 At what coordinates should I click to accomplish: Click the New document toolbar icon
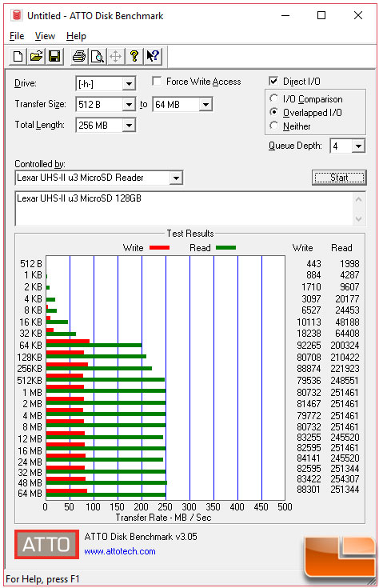point(18,56)
